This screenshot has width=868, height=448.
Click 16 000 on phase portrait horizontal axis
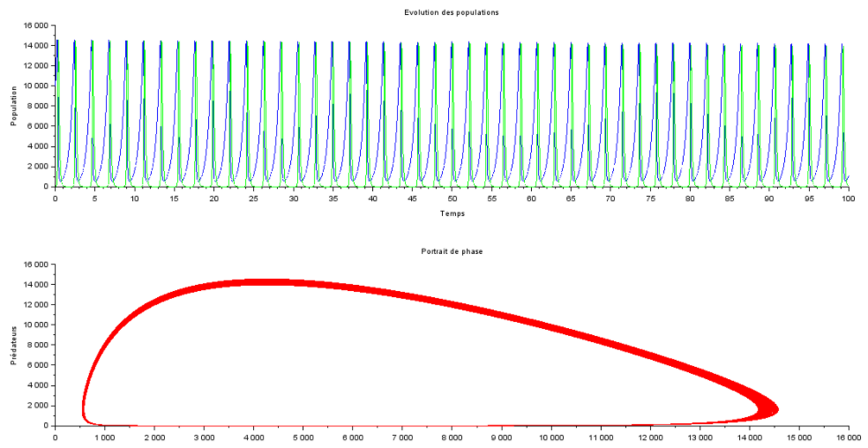point(848,437)
